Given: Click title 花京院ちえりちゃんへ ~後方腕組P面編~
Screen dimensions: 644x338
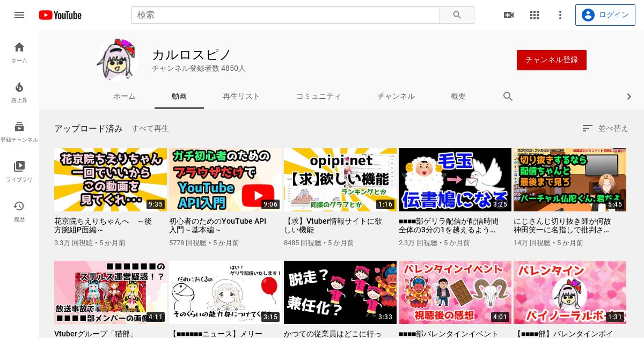Looking at the screenshot, I should pyautogui.click(x=103, y=225).
